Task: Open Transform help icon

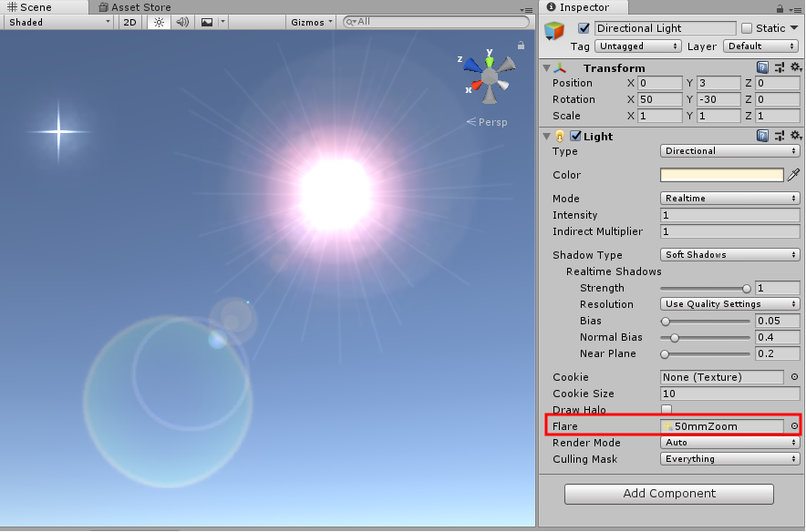Action: pyautogui.click(x=762, y=67)
